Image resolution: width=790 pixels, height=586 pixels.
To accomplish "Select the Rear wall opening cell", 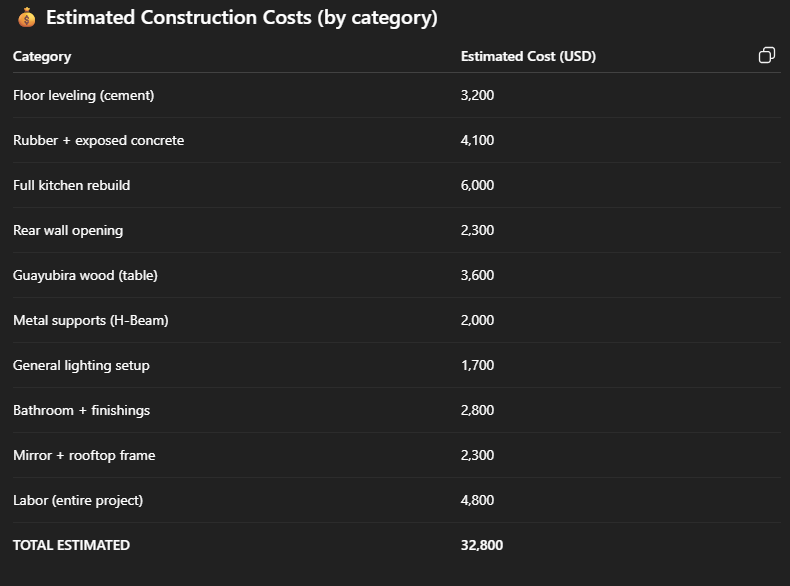I will tap(68, 230).
